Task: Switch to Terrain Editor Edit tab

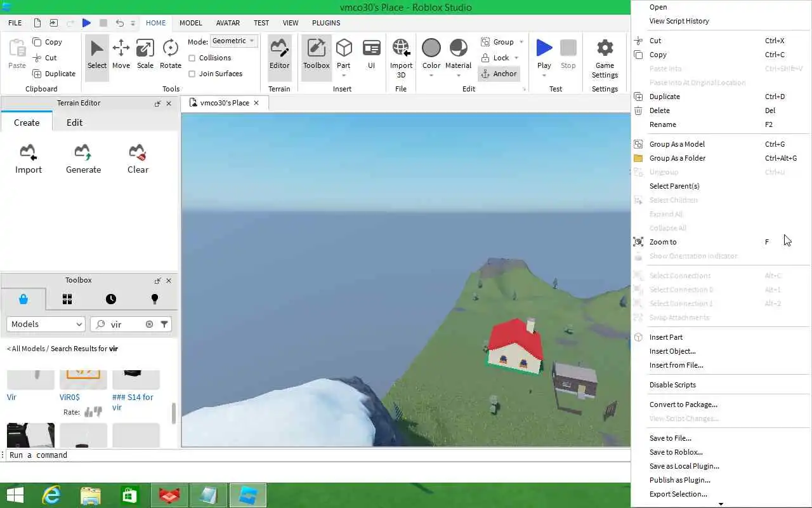Action: pos(74,123)
